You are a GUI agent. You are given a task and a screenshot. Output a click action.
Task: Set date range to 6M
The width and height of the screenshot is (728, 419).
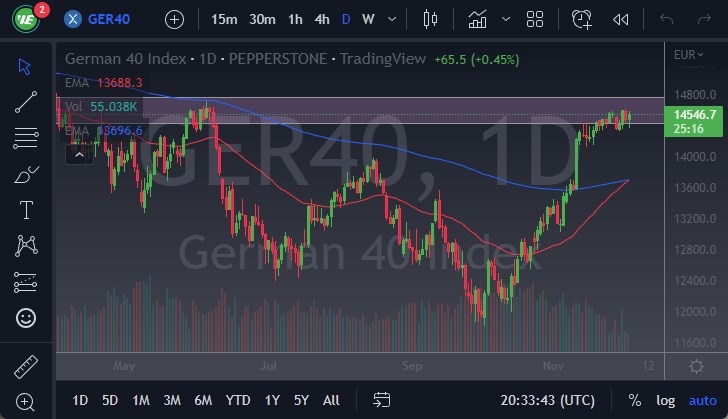pos(203,400)
